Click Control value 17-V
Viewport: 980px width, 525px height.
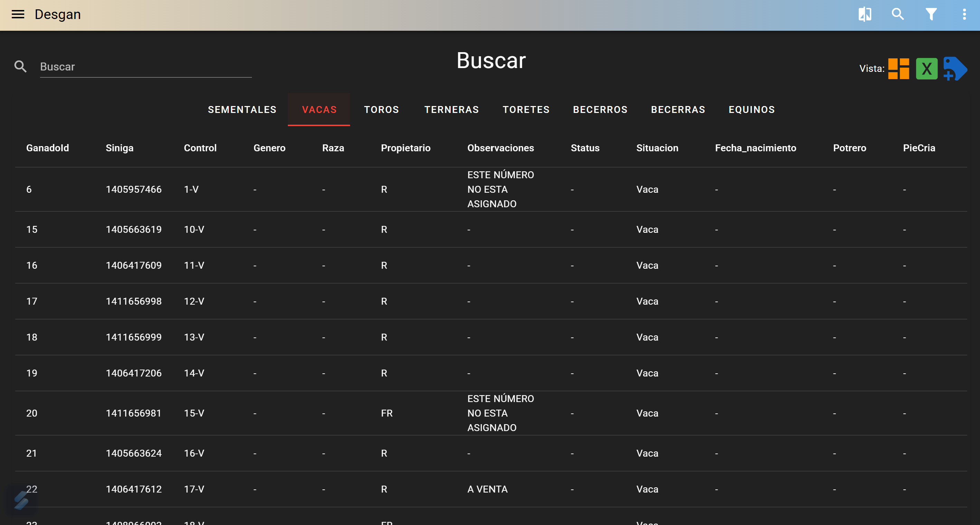(x=194, y=489)
